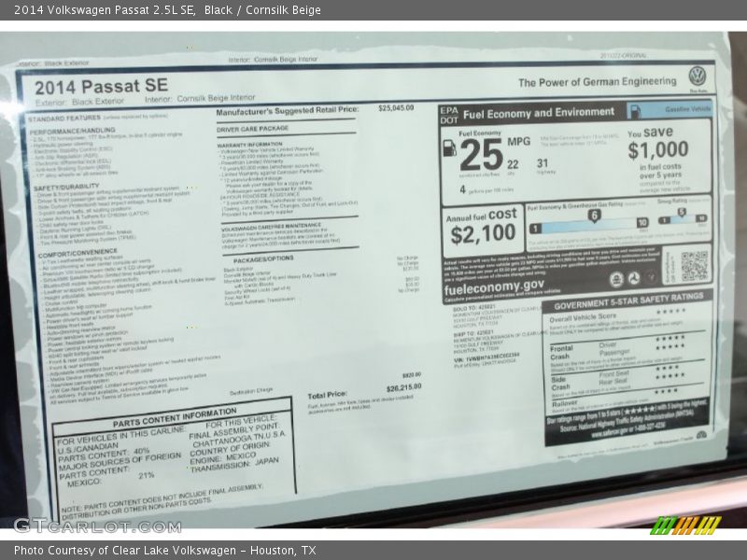Click the QR code on the fuel label
The height and width of the screenshot is (560, 747).
pyautogui.click(x=694, y=266)
